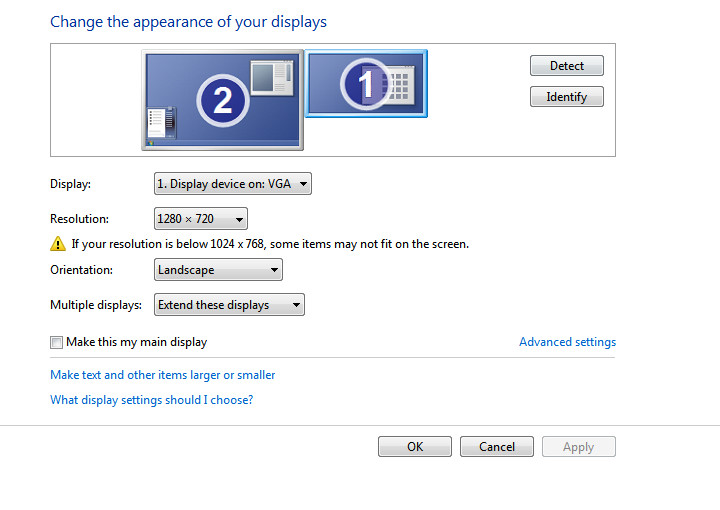This screenshot has height=510, width=720.
Task: Open the Multiple displays dropdown
Action: coord(230,305)
